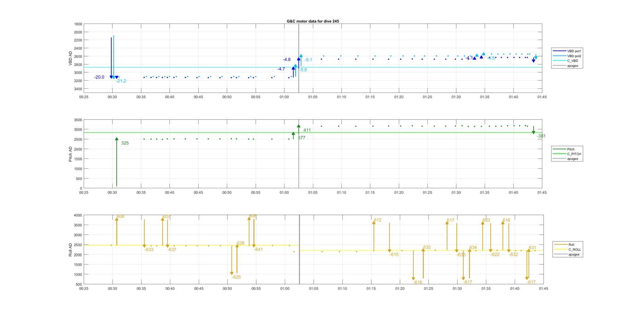644x319 pixels.
Task: Click the '631' roll data label
Action: click(533, 248)
